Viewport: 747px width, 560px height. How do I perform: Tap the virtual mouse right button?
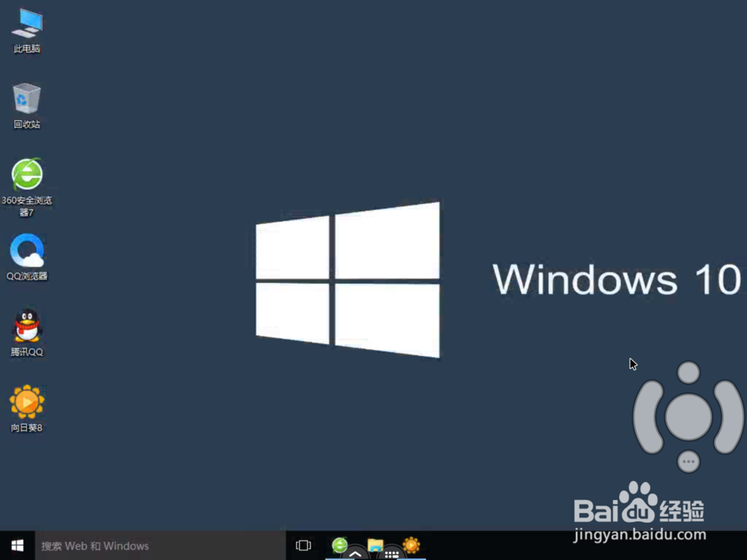[x=728, y=416]
